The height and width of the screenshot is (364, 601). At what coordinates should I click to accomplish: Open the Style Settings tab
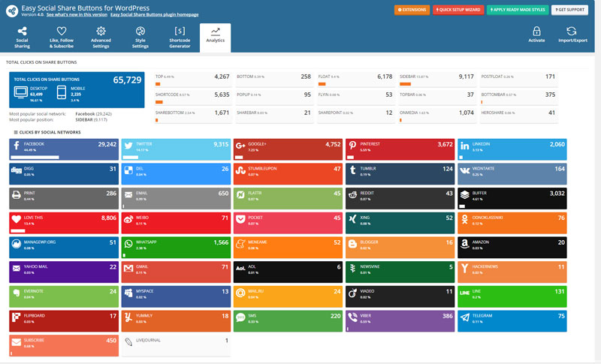point(140,38)
